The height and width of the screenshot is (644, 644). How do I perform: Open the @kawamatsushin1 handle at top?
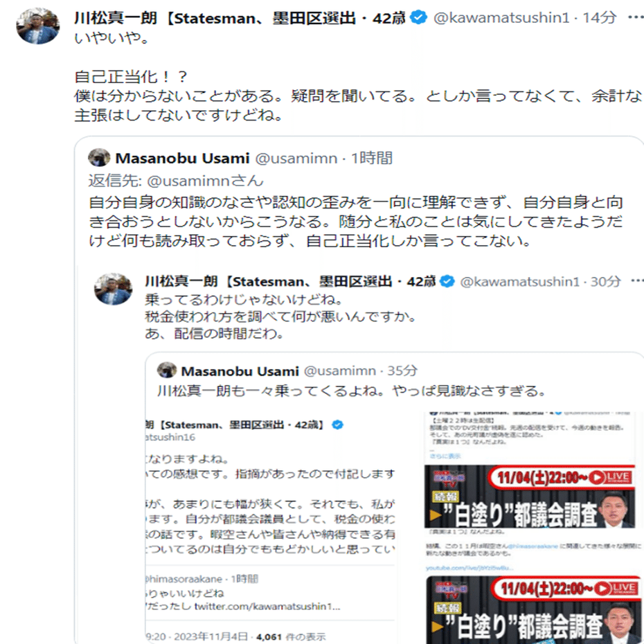(x=501, y=18)
